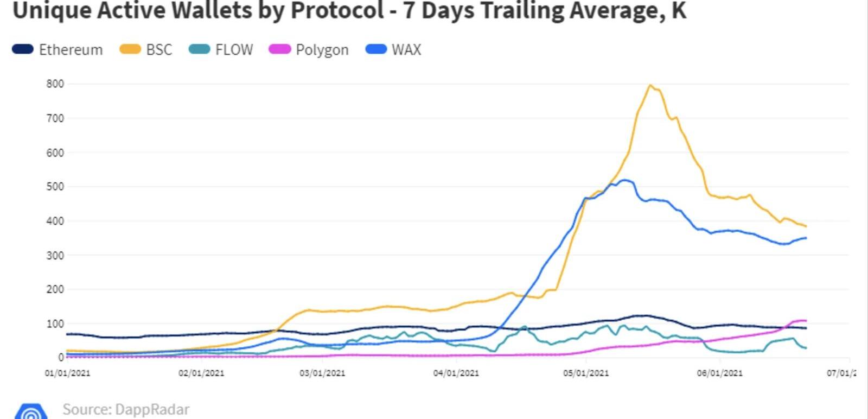
Task: Select the 05/01/2021 x-axis date label
Action: point(586,373)
